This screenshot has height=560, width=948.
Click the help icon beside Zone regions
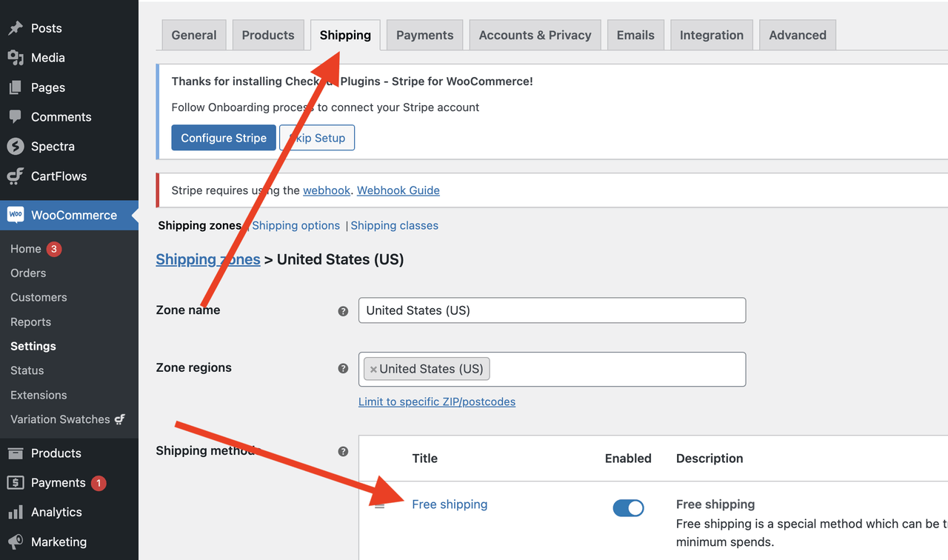pos(343,368)
